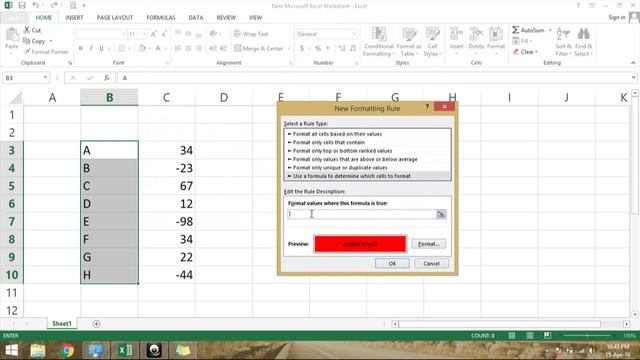
Task: Click the Insert Function fx icon
Action: 107,78
